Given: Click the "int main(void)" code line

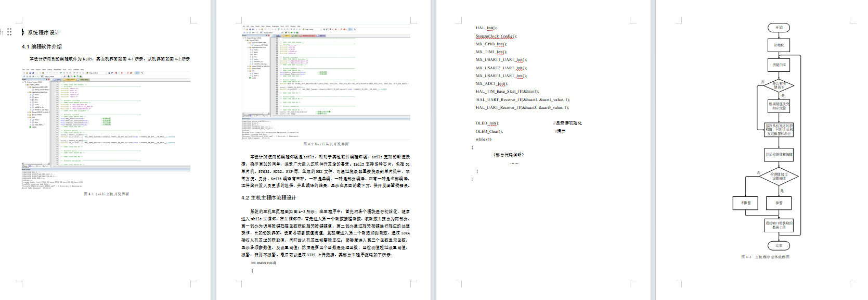Looking at the screenshot, I should (x=264, y=262).
